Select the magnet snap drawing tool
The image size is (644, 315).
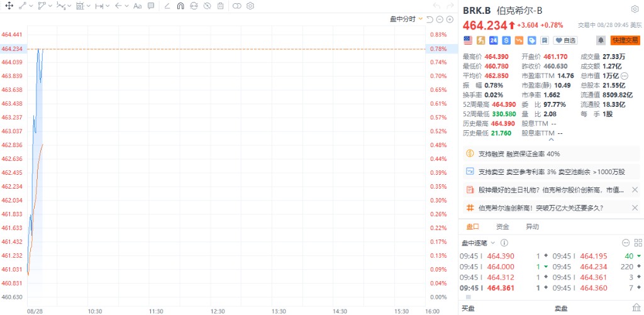[180, 6]
